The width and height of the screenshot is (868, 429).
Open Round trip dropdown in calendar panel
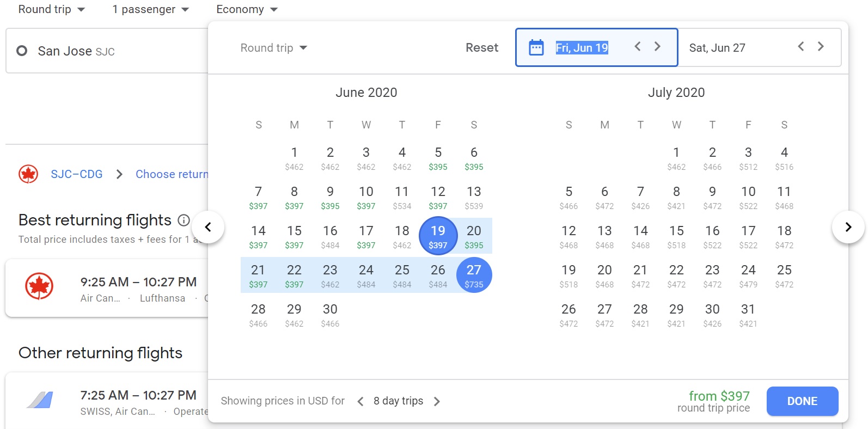274,48
